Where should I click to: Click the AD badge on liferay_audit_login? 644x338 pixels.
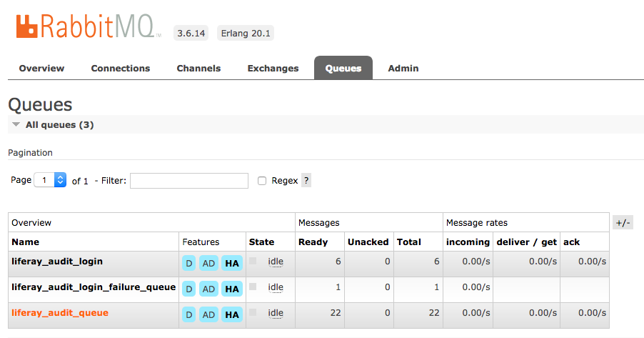[208, 263]
